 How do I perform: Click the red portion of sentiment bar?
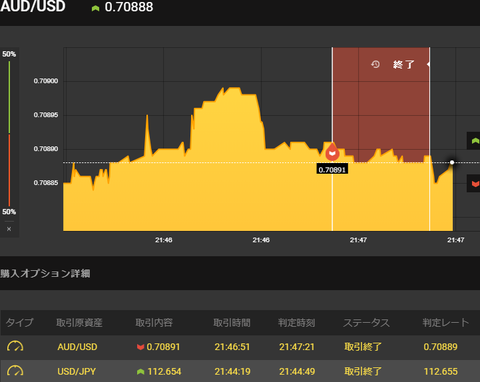click(x=9, y=170)
